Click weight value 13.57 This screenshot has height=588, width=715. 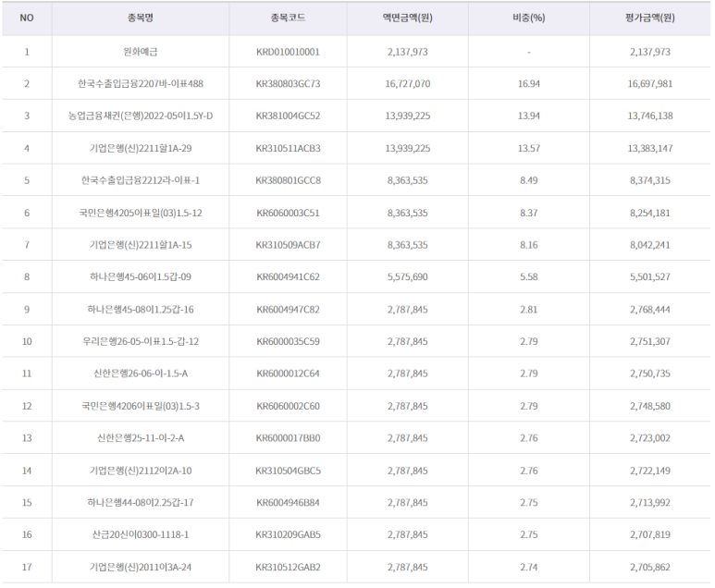tap(529, 149)
